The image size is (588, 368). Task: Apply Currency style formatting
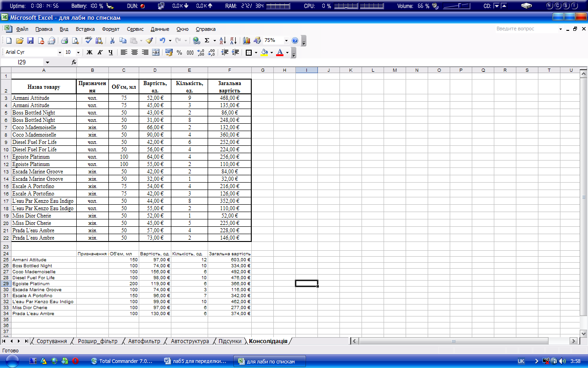(169, 52)
